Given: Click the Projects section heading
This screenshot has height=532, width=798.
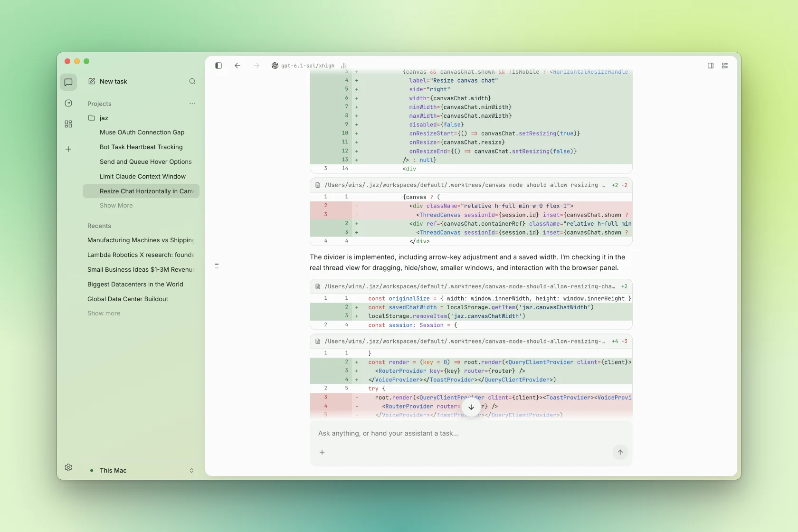Looking at the screenshot, I should [x=99, y=104].
